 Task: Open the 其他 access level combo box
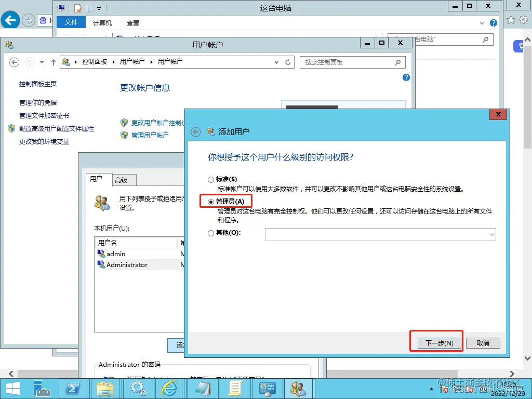point(491,234)
